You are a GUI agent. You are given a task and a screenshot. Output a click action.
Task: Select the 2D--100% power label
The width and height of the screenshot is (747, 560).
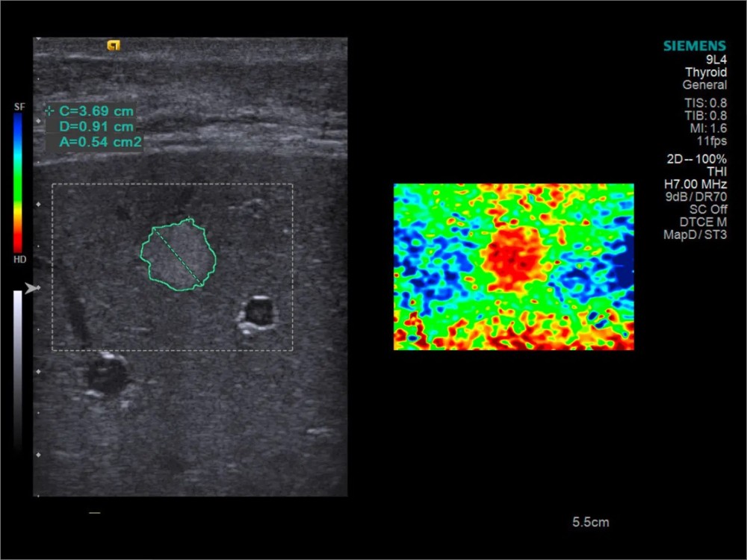[x=696, y=159]
